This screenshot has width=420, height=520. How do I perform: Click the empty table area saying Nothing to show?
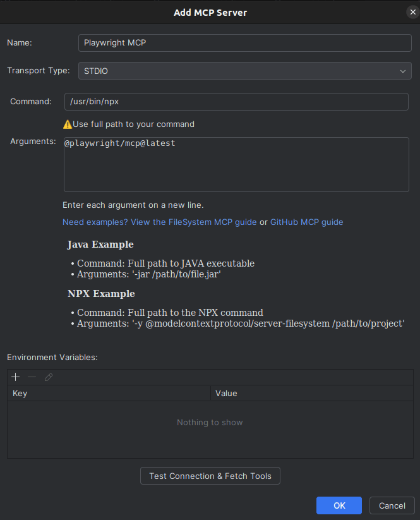[x=210, y=423]
